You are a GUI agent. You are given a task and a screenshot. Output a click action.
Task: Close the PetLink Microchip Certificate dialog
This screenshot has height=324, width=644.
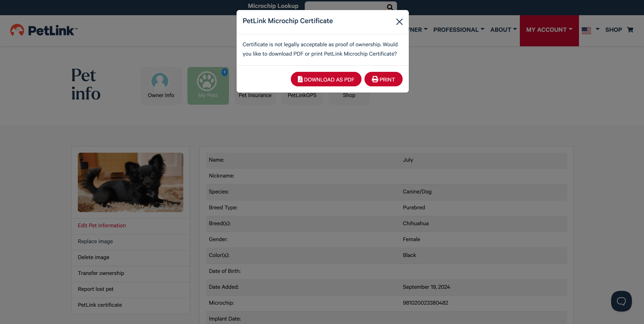[399, 22]
